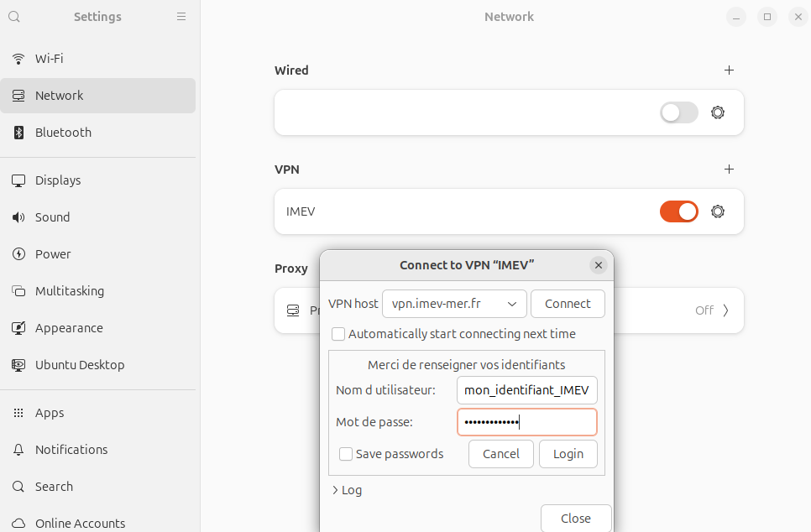
Task: Add a new VPN connection
Action: click(x=729, y=170)
